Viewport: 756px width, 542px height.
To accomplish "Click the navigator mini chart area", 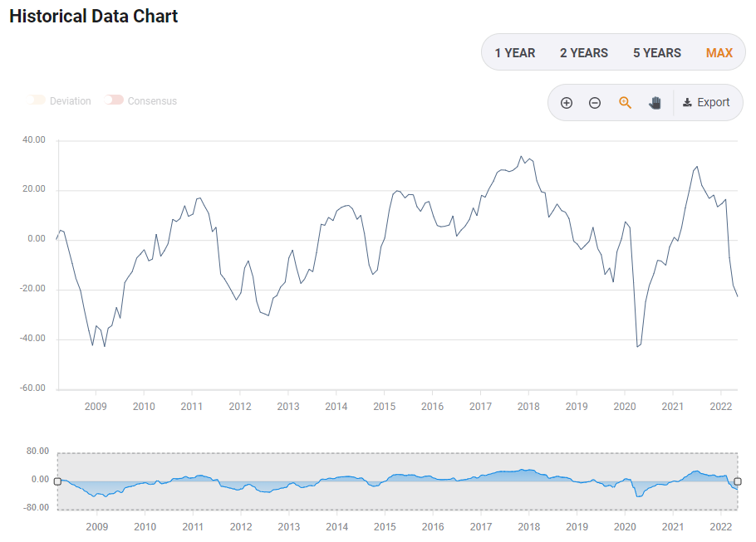I will coord(397,481).
